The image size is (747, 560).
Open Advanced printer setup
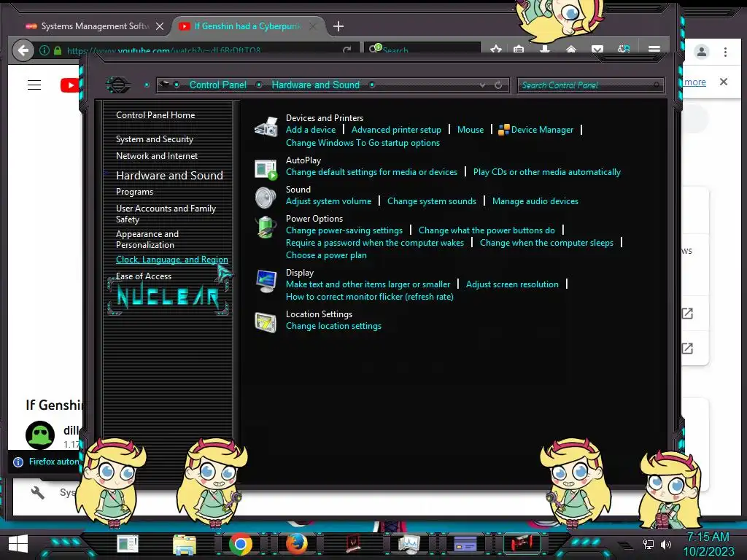click(396, 130)
